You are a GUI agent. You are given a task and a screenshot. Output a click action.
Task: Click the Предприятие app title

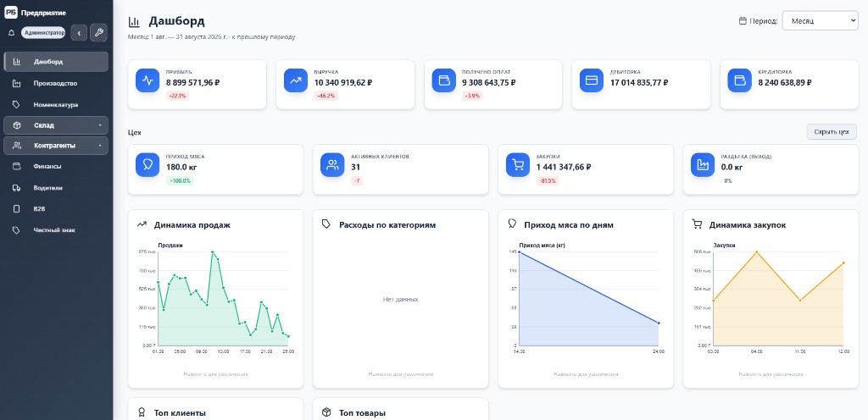point(43,12)
